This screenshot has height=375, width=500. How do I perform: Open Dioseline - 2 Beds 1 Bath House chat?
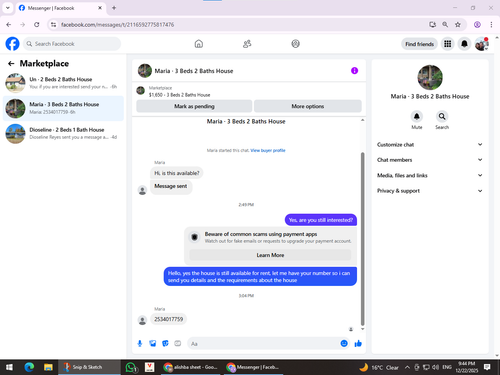click(x=63, y=133)
